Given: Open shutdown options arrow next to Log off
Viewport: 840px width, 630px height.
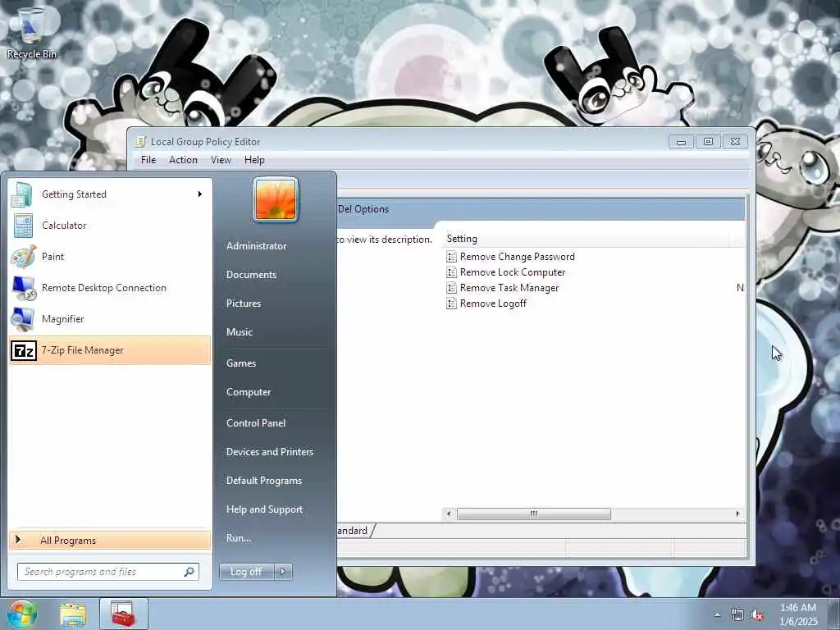Looking at the screenshot, I should [283, 572].
